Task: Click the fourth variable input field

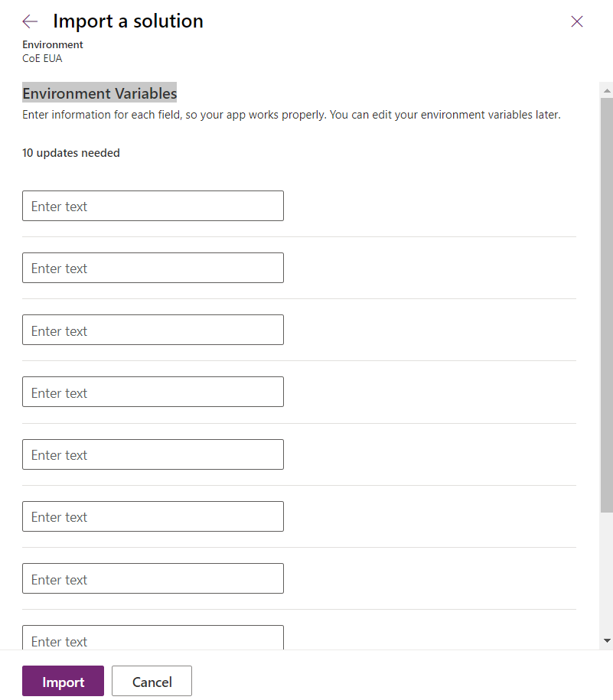Action: pos(152,392)
